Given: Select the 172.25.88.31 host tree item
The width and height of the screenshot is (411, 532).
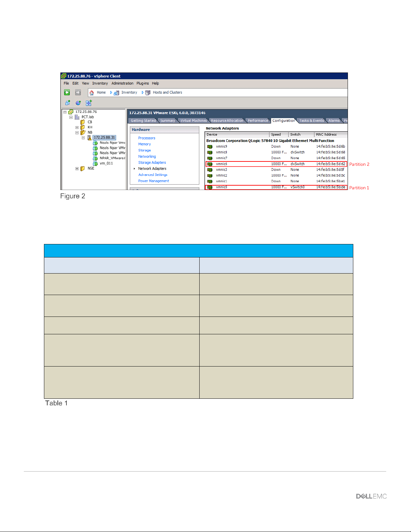Looking at the screenshot, I should (x=104, y=138).
